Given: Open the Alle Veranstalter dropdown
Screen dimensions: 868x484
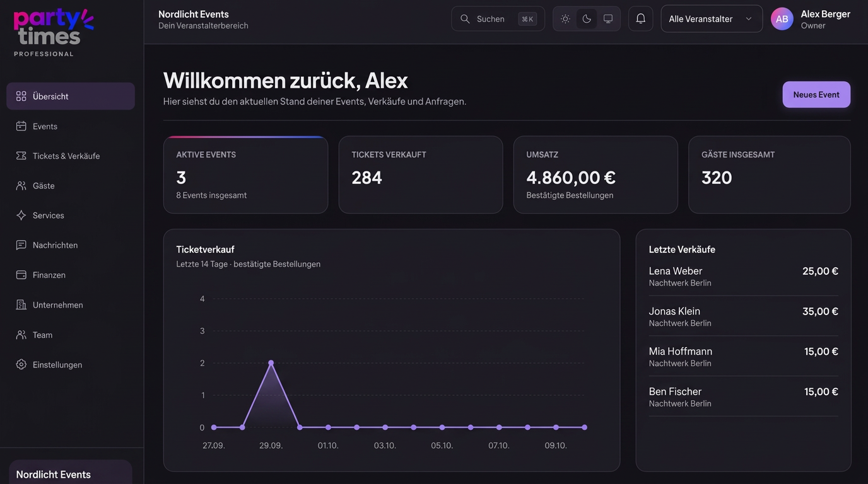Looking at the screenshot, I should [x=712, y=19].
